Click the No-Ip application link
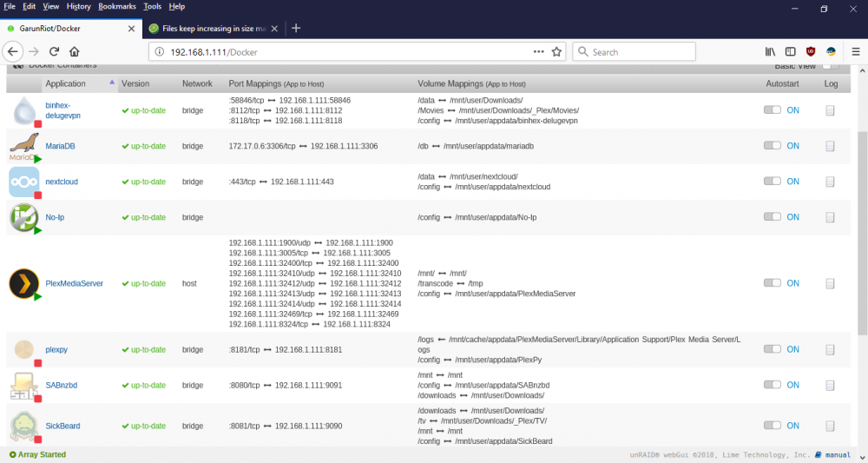The image size is (868, 463). 55,217
